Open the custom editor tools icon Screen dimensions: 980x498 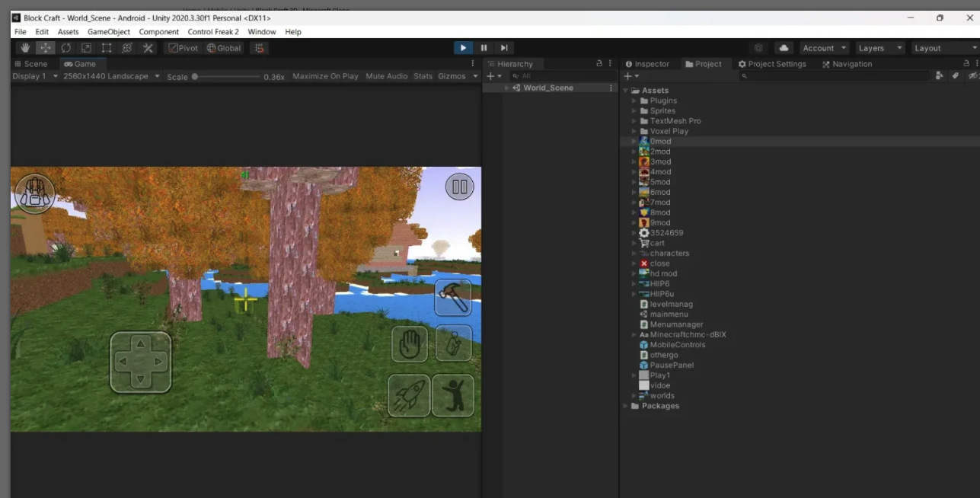pos(148,48)
